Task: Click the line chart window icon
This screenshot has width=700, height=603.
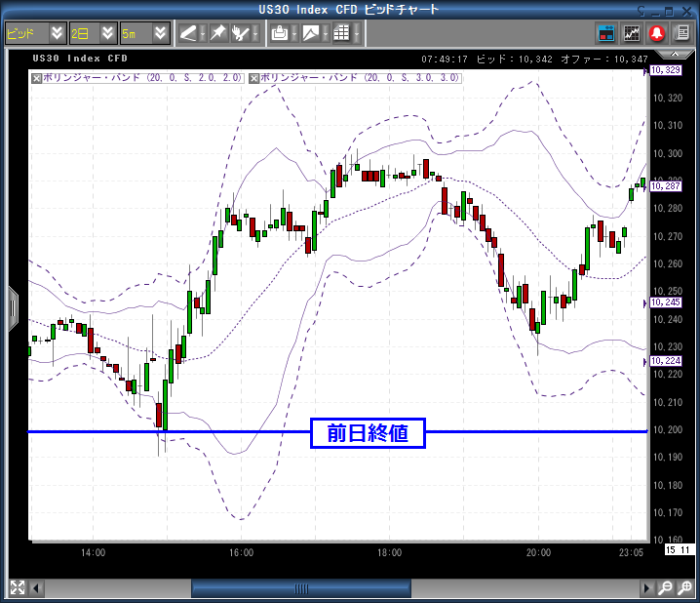Action: click(632, 33)
